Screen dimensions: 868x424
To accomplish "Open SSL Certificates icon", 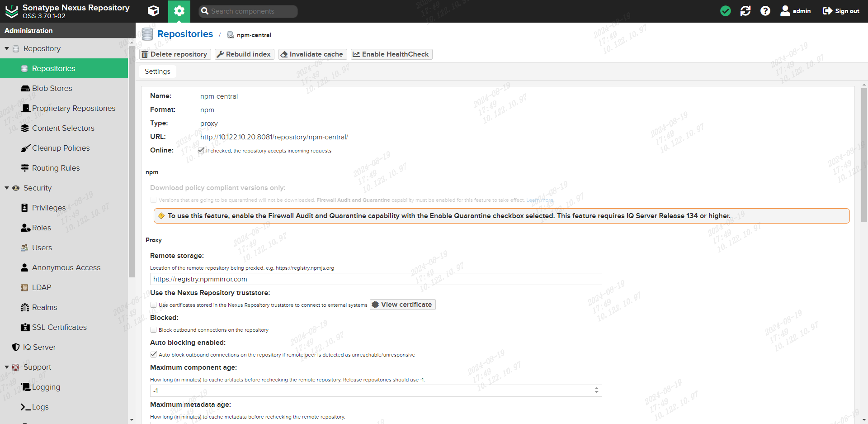I will [25, 327].
